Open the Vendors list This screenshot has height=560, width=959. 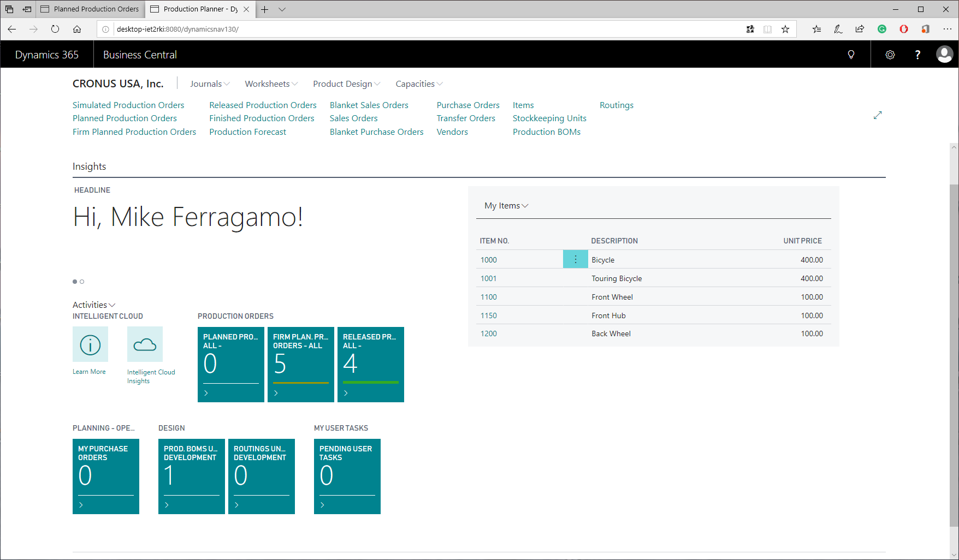pyautogui.click(x=452, y=132)
